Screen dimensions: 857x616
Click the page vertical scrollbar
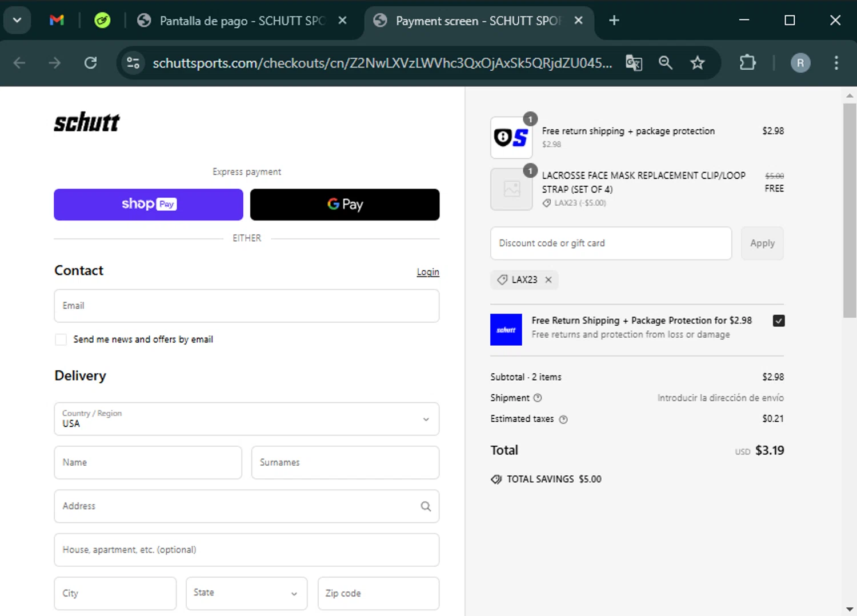coord(850,210)
